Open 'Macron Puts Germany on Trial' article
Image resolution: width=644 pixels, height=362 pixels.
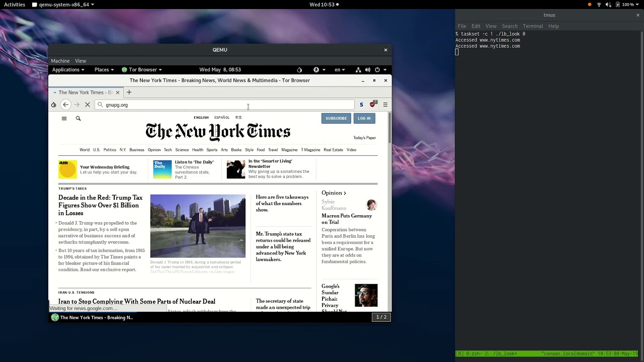[347, 219]
